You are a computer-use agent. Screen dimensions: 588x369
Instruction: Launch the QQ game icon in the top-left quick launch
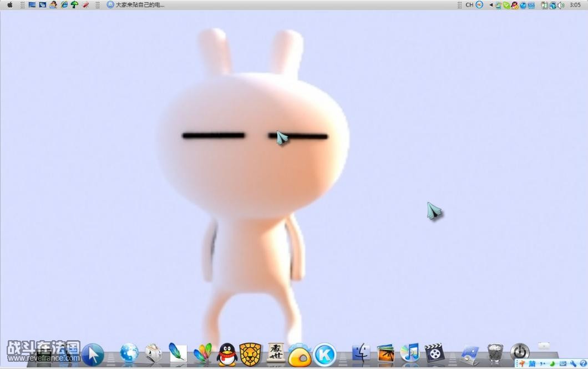(x=53, y=5)
